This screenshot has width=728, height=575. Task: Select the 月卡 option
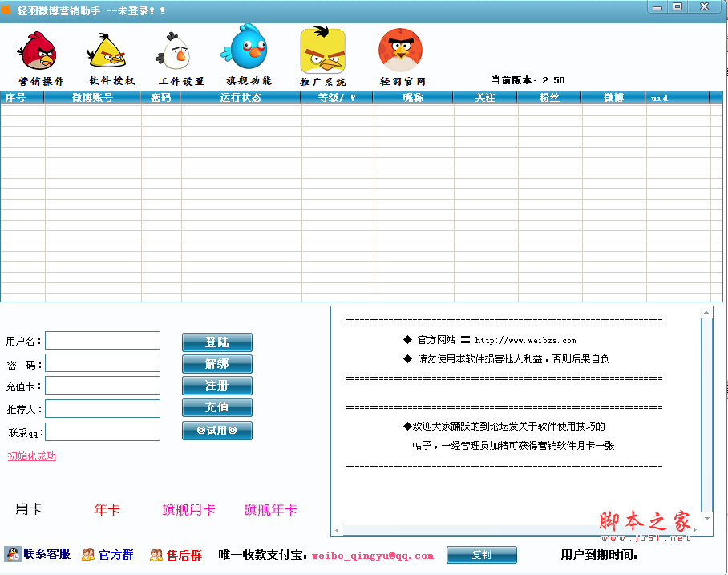click(29, 509)
